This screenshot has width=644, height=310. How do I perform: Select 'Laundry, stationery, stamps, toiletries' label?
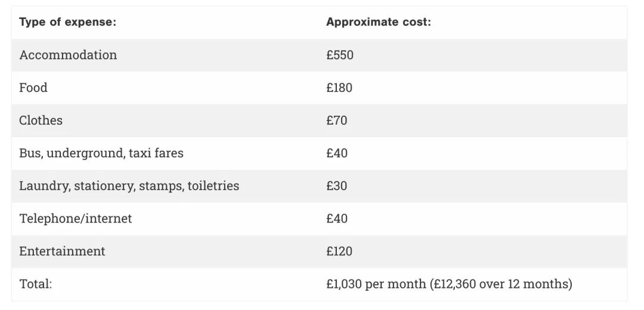click(129, 186)
